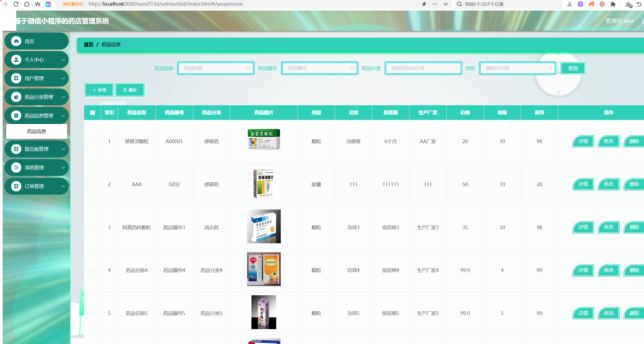Image resolution: width=644 pixels, height=344 pixels.
Task: Click the 查询 search button
Action: pos(573,68)
